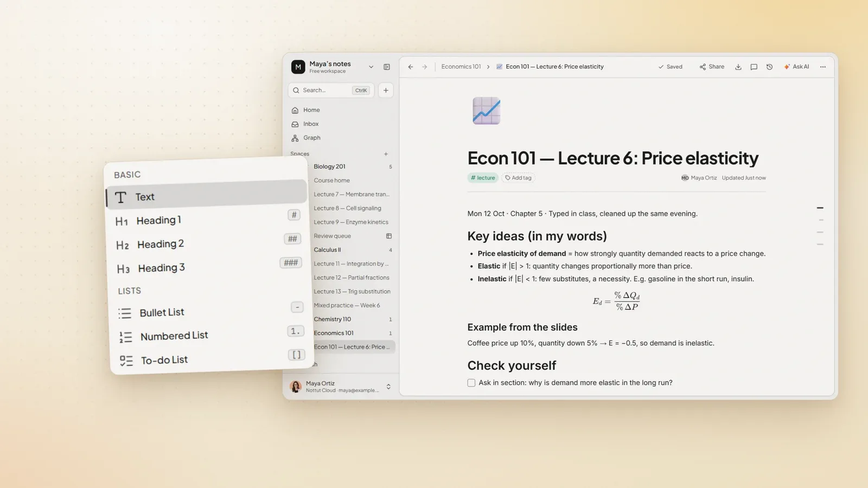Viewport: 868px width, 488px height.
Task: Click the Search input field
Action: [x=331, y=91]
